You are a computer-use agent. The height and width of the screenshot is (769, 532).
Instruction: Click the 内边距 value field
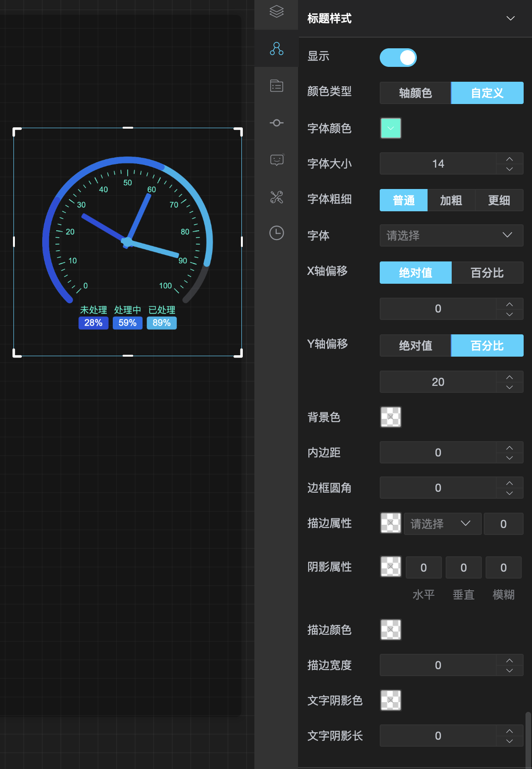(438, 452)
